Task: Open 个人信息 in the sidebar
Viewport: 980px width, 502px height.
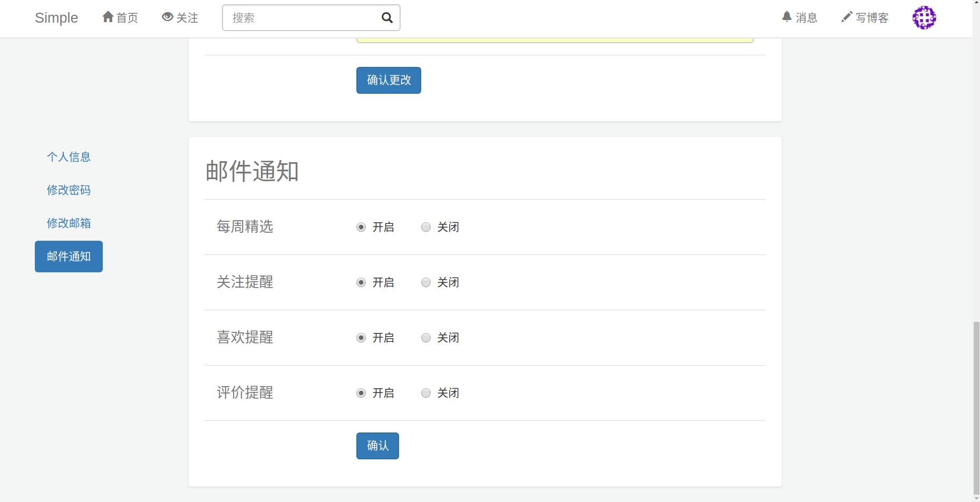Action: click(69, 157)
